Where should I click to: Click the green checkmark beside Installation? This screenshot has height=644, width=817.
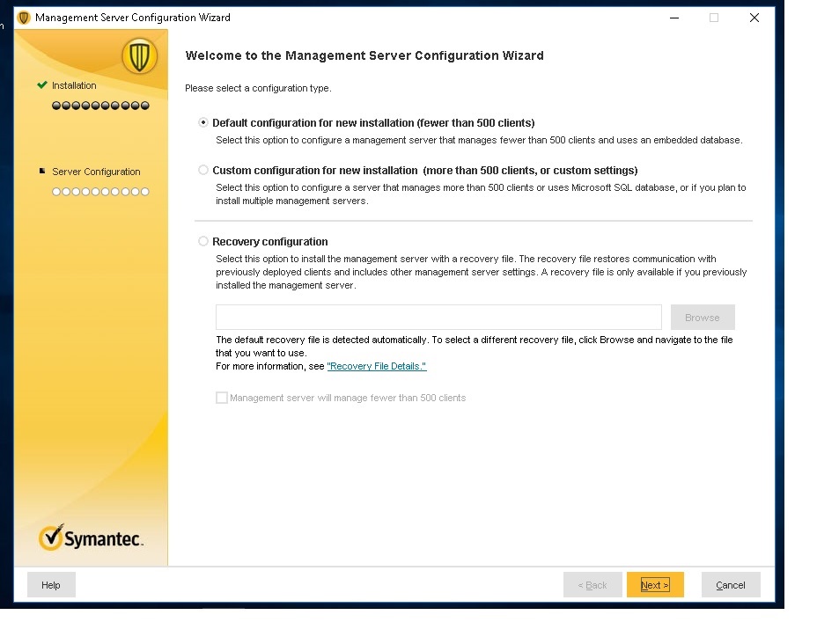tap(42, 84)
